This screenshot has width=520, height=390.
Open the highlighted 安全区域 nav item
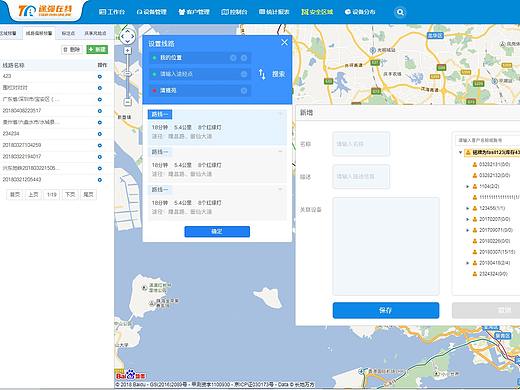tap(317, 12)
